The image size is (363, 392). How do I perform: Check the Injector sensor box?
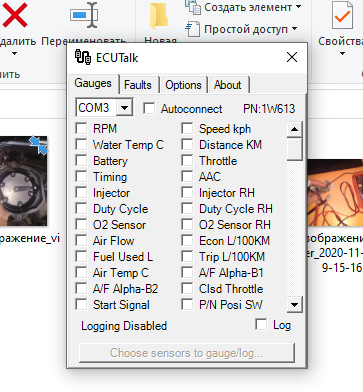click(x=81, y=192)
